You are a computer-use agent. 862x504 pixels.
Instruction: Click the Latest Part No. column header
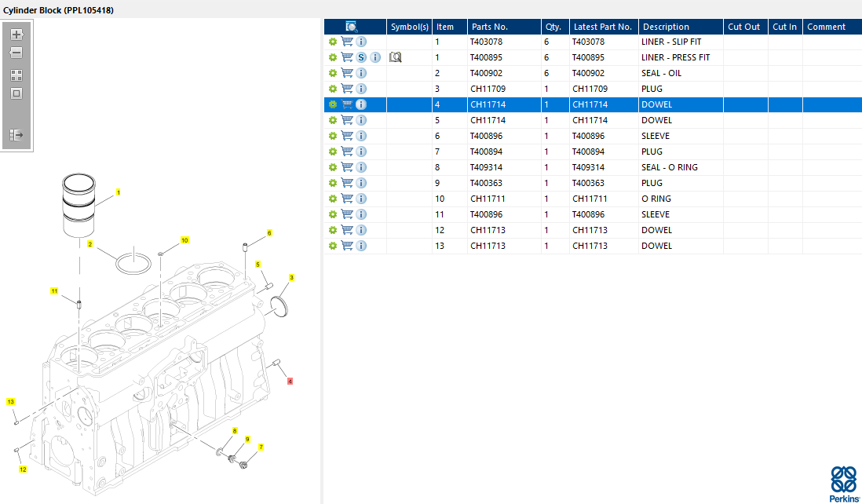(602, 27)
